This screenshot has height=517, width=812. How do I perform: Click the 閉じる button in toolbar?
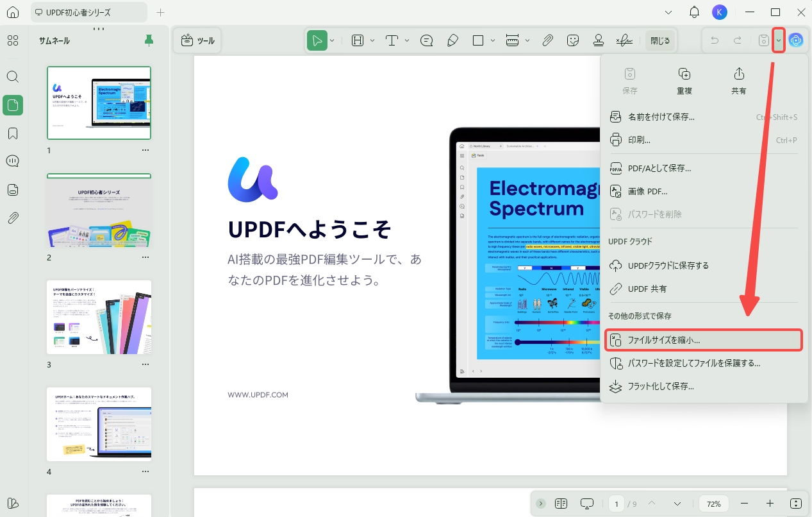[660, 40]
